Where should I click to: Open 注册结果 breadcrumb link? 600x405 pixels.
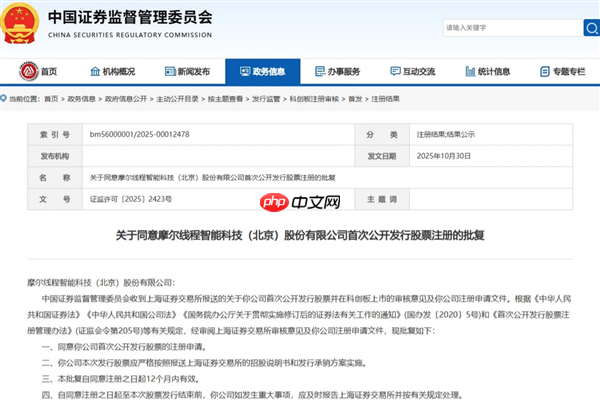point(385,99)
